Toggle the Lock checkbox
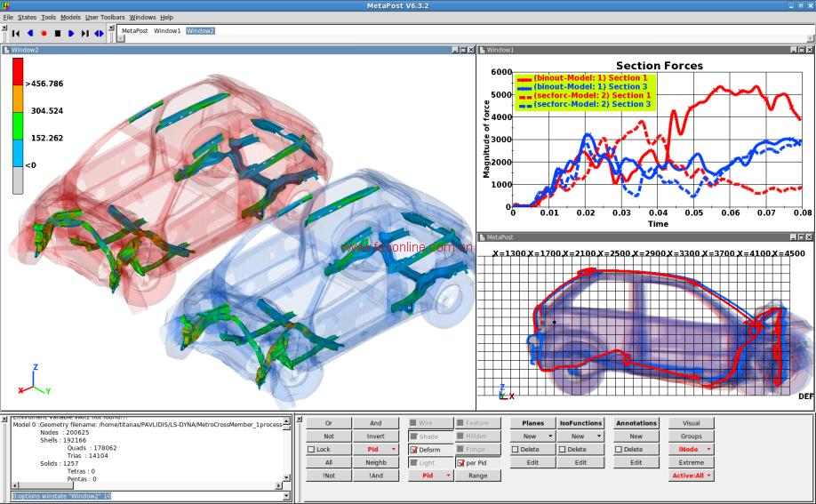816x504 pixels. click(312, 450)
